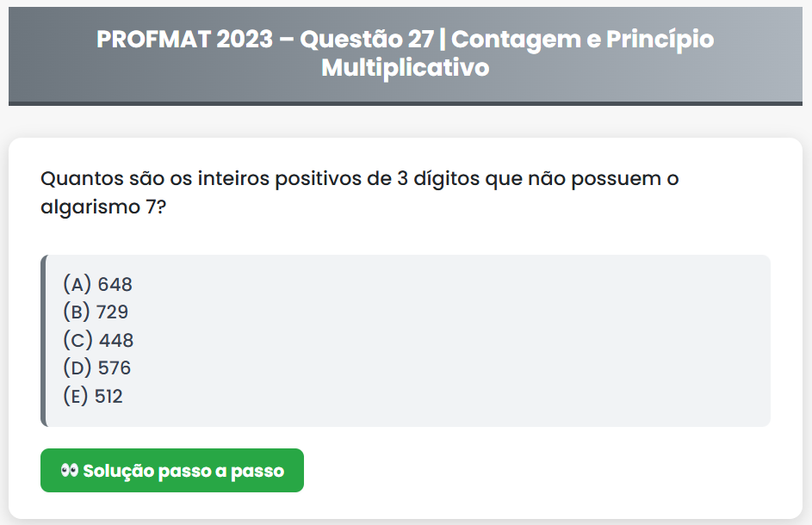Click the question text starting with Quantos
Viewport: 812px width, 525px height.
[x=360, y=180]
